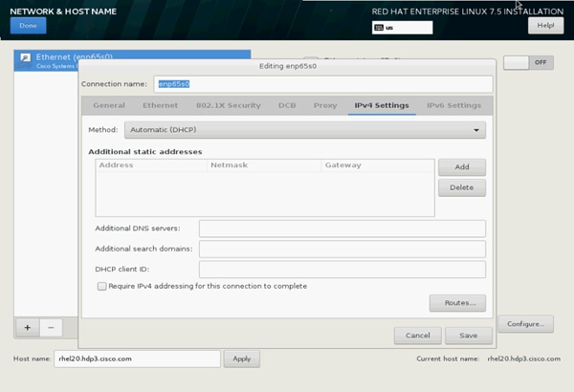Focus the Additional search domains field
The width and height of the screenshot is (574, 392).
coord(342,249)
